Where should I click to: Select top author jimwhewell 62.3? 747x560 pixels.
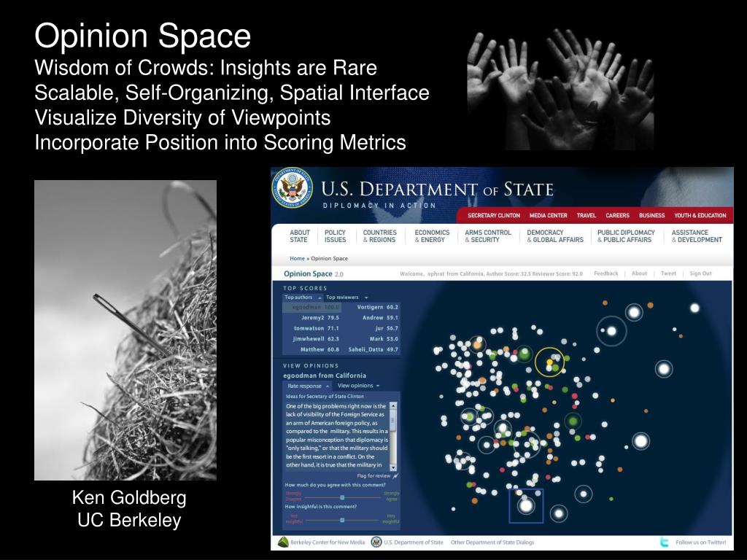[316, 339]
